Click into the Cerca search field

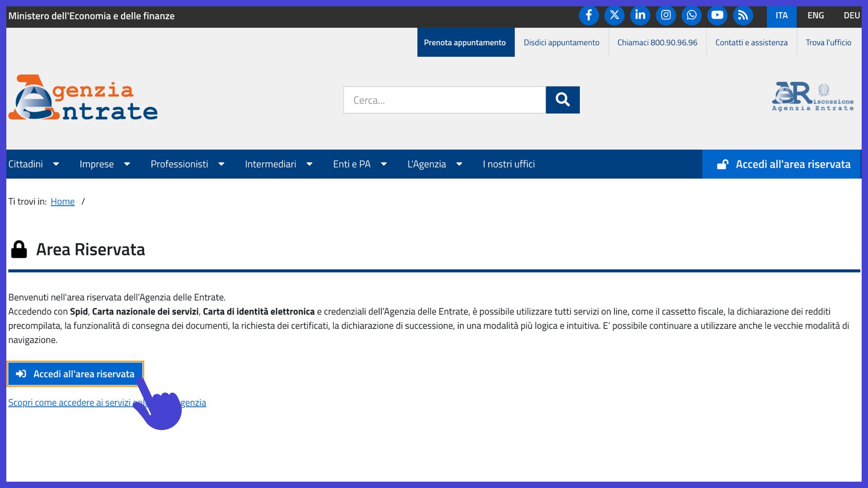coord(444,100)
